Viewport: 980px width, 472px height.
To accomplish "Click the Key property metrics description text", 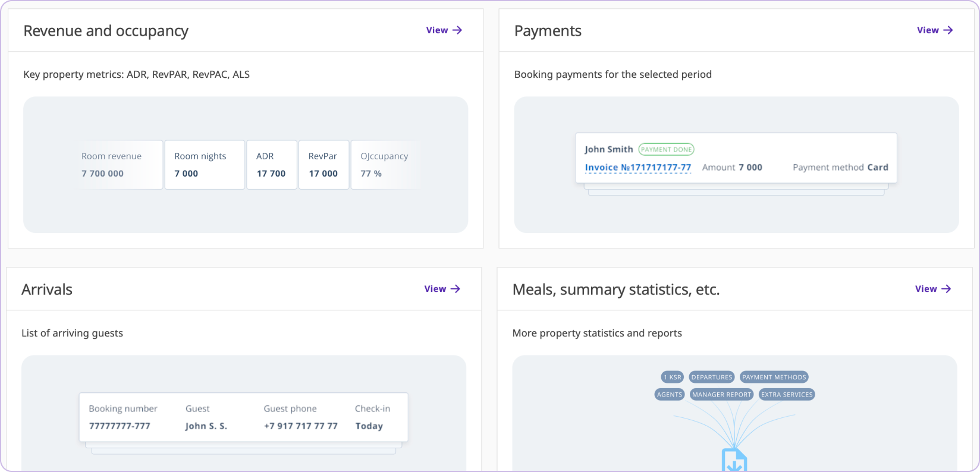I will tap(137, 74).
